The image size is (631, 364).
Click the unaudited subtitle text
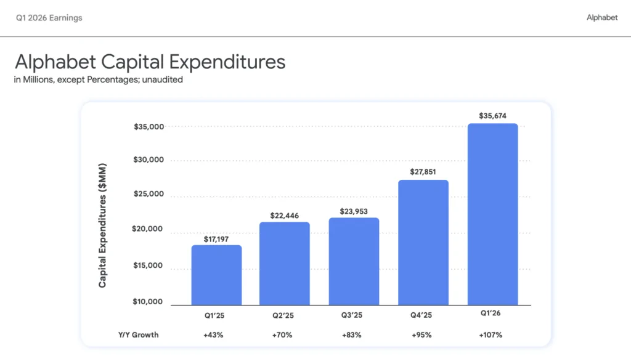point(162,79)
